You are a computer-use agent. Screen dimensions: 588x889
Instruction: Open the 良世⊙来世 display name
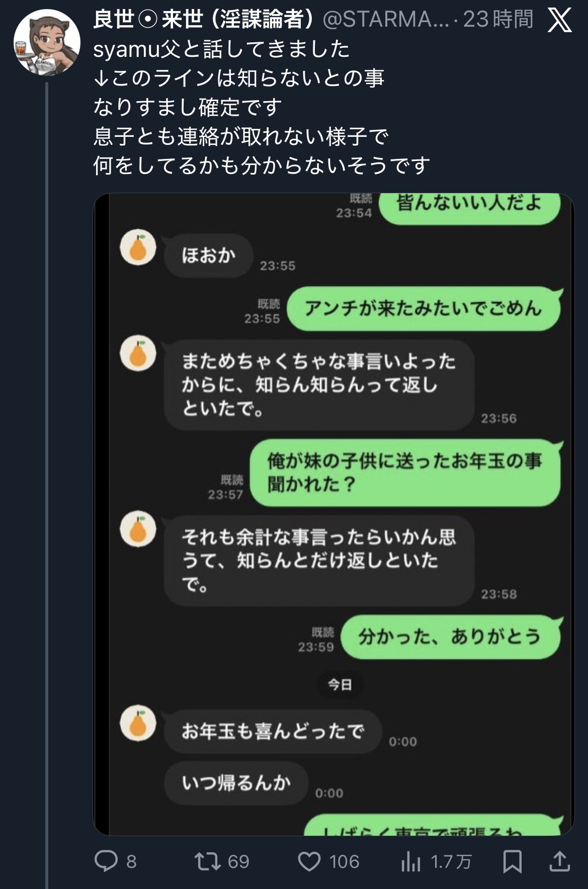point(203,20)
